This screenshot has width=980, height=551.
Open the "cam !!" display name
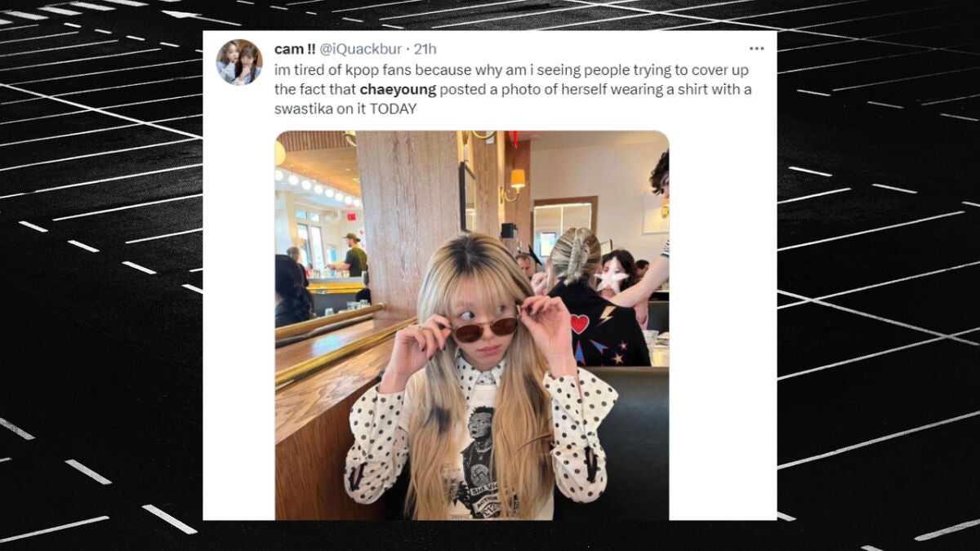click(x=295, y=50)
